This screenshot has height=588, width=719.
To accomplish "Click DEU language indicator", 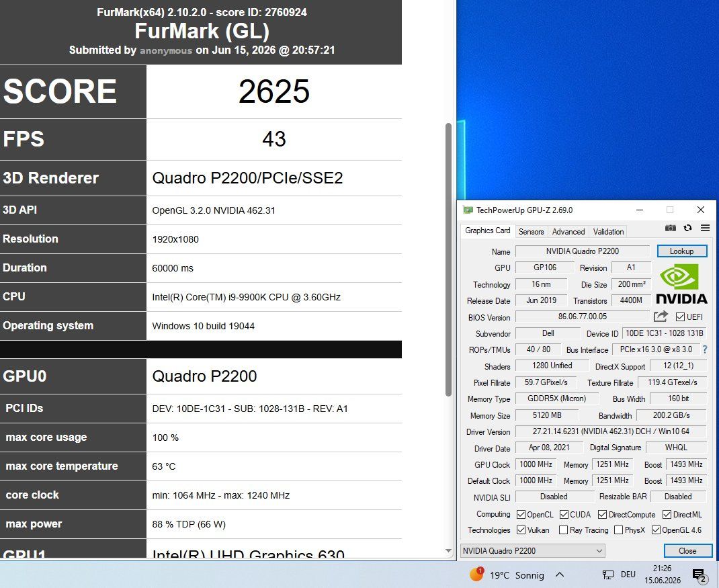I will tap(628, 575).
